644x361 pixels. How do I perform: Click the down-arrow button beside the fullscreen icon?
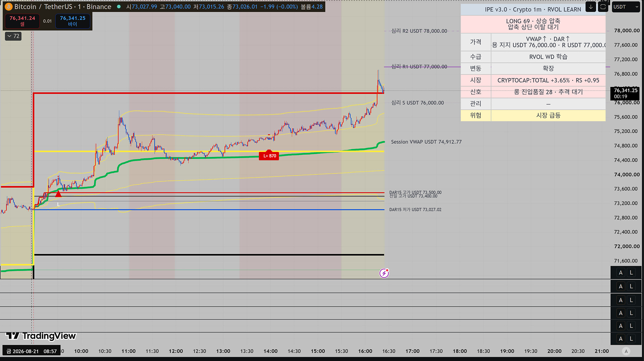tap(591, 7)
